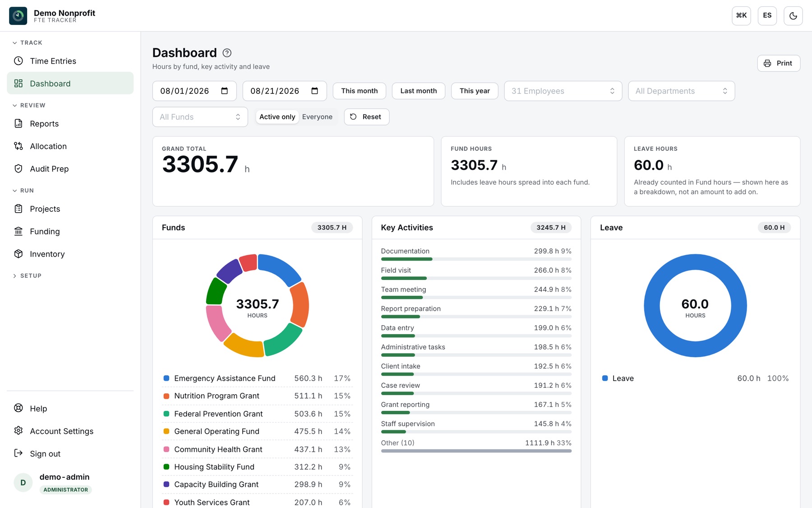
Task: Click the help question mark beside Dashboard title
Action: coord(227,53)
